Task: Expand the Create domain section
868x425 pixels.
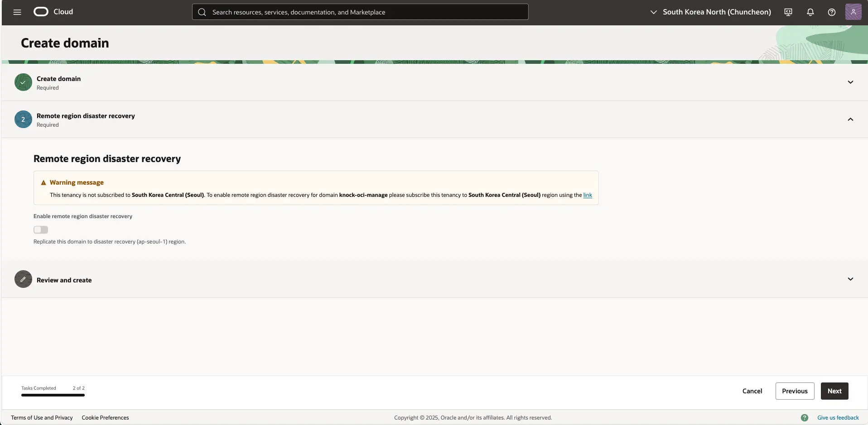Action: [850, 82]
